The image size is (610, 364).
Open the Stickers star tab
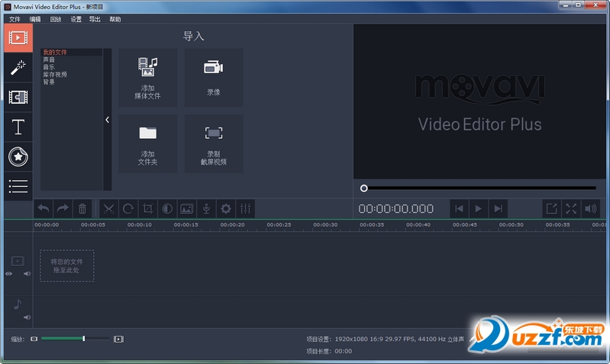point(18,156)
